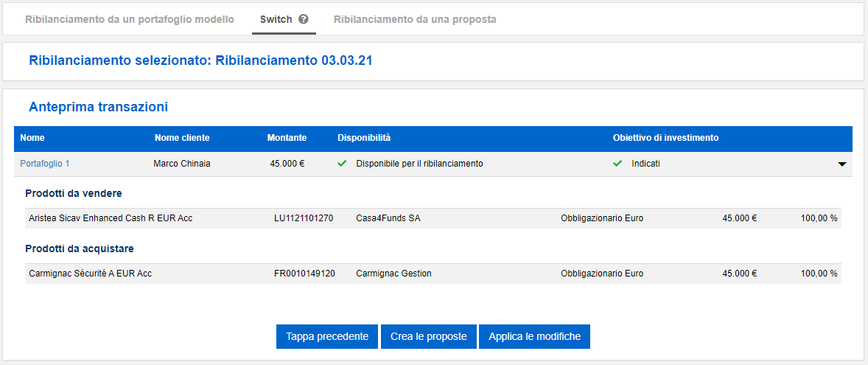Click the 45.000 € value in Carmignac row
Image resolution: width=868 pixels, height=365 pixels.
740,274
